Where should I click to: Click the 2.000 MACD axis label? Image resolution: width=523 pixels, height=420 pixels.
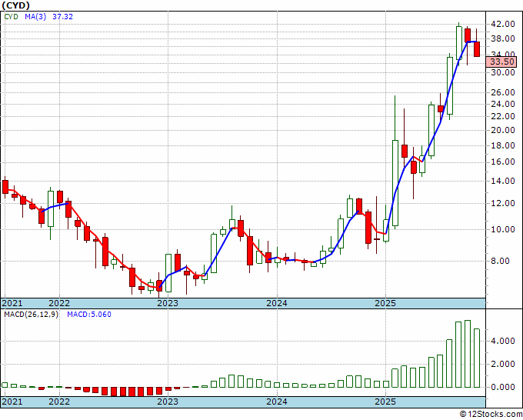pos(503,364)
